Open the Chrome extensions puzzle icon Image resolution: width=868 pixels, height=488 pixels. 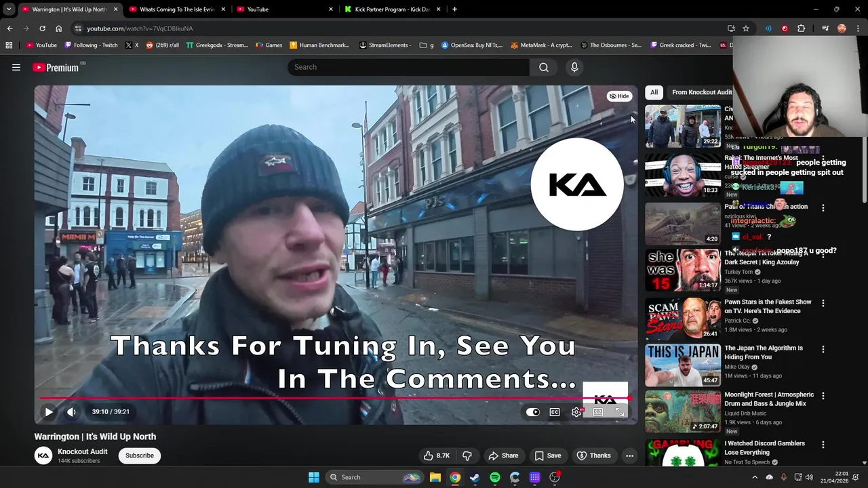[801, 28]
